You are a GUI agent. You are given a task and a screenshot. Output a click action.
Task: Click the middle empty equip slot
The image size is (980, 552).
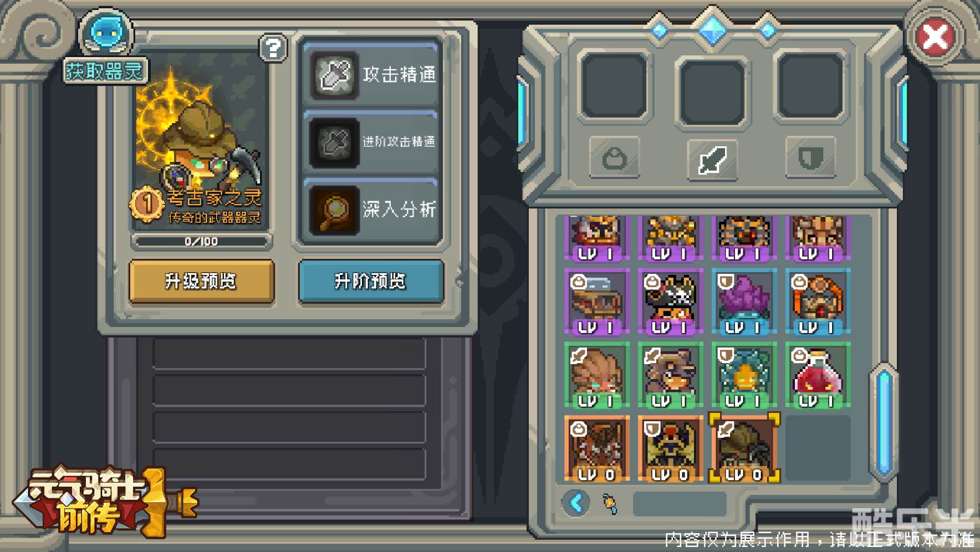click(712, 93)
